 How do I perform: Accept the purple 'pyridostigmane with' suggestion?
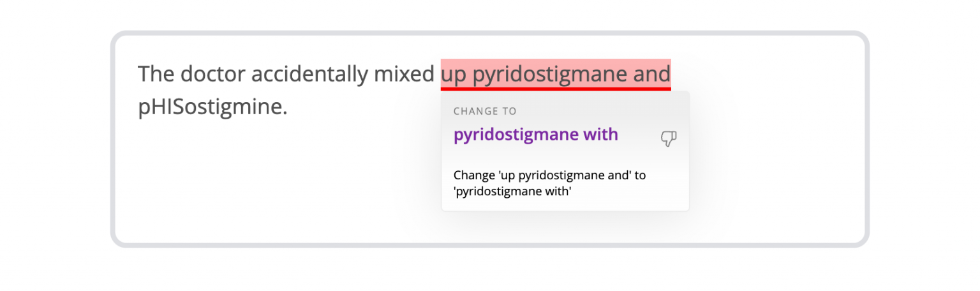pos(535,135)
